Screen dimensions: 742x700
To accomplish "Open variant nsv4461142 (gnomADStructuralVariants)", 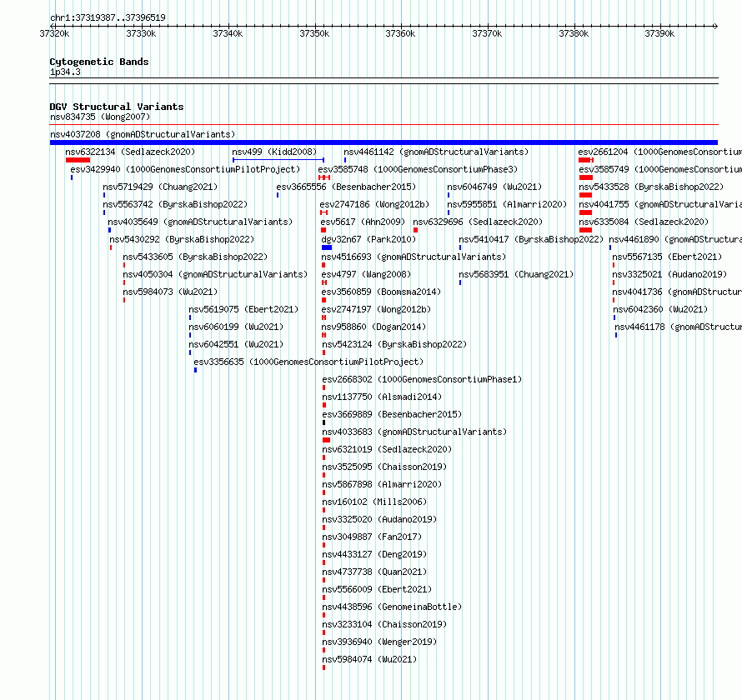I will coord(436,152).
